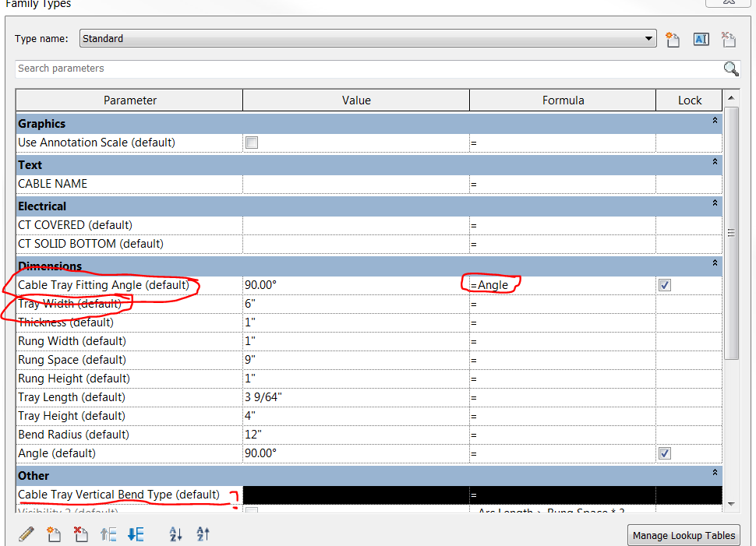Image resolution: width=756 pixels, height=546 pixels.
Task: Create a new family type
Action: coord(673,39)
